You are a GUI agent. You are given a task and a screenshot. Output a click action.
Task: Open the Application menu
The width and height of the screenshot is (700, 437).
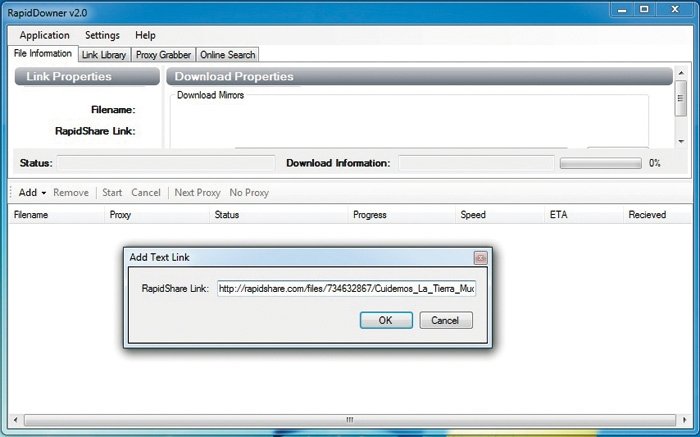click(44, 35)
